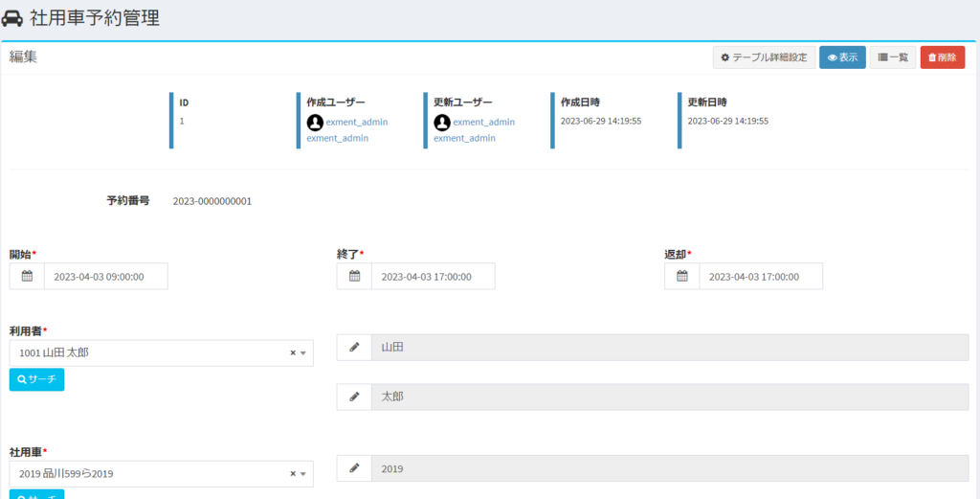980x499 pixels.
Task: Open exment_admin link under 更新ユーザー
Action: coord(483,122)
